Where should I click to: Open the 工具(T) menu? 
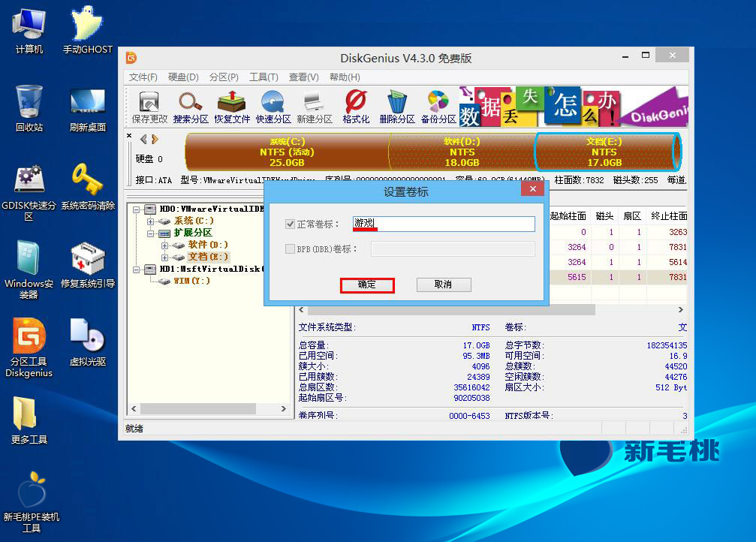point(264,77)
